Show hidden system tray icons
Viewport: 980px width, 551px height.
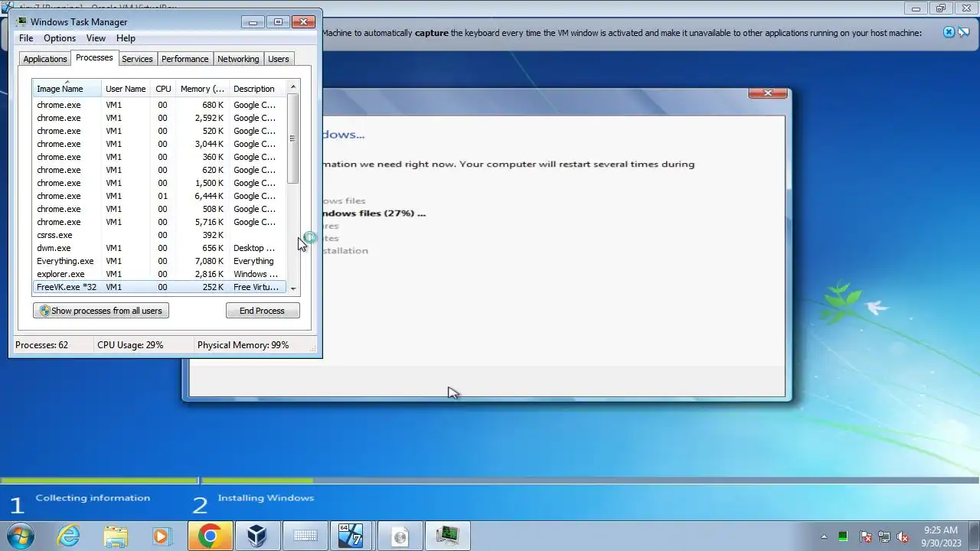(824, 536)
